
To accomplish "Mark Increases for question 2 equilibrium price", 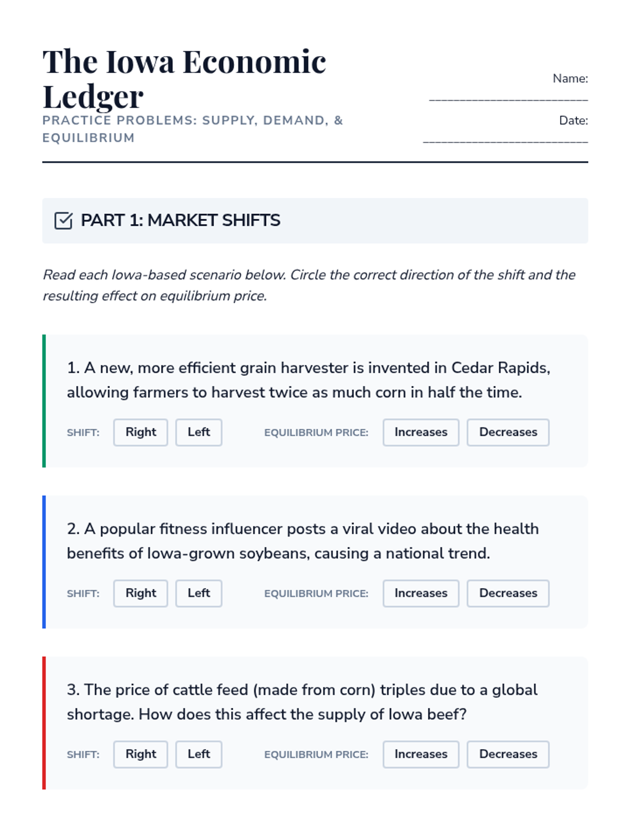I will [x=421, y=593].
